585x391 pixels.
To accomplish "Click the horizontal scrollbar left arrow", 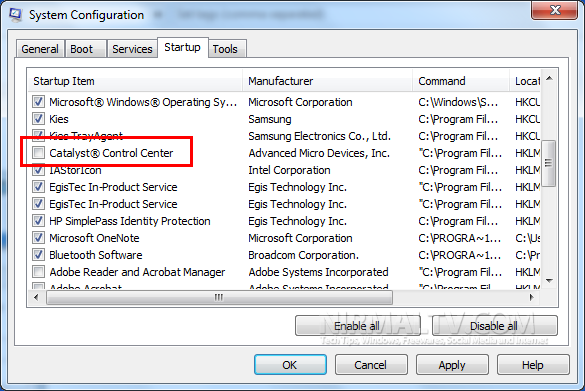I will [36, 297].
